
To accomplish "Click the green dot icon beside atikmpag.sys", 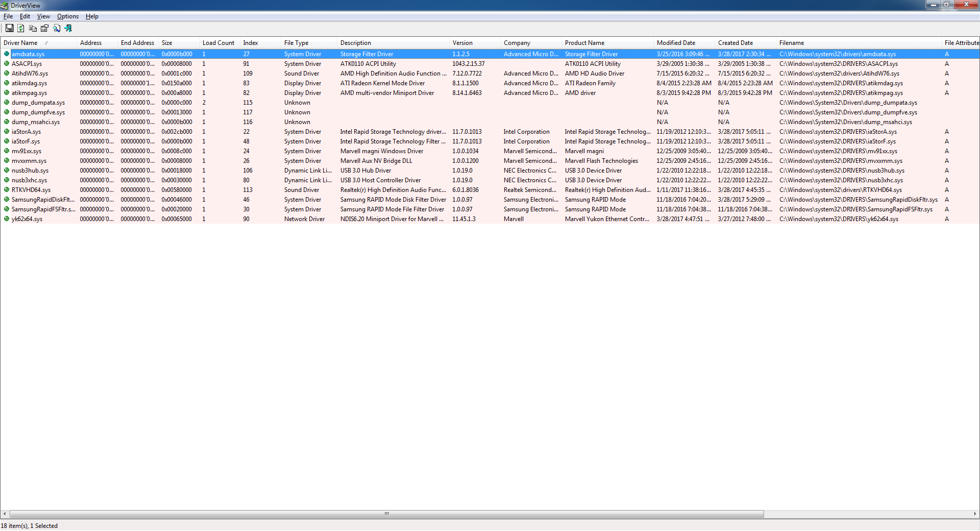I will (x=7, y=92).
